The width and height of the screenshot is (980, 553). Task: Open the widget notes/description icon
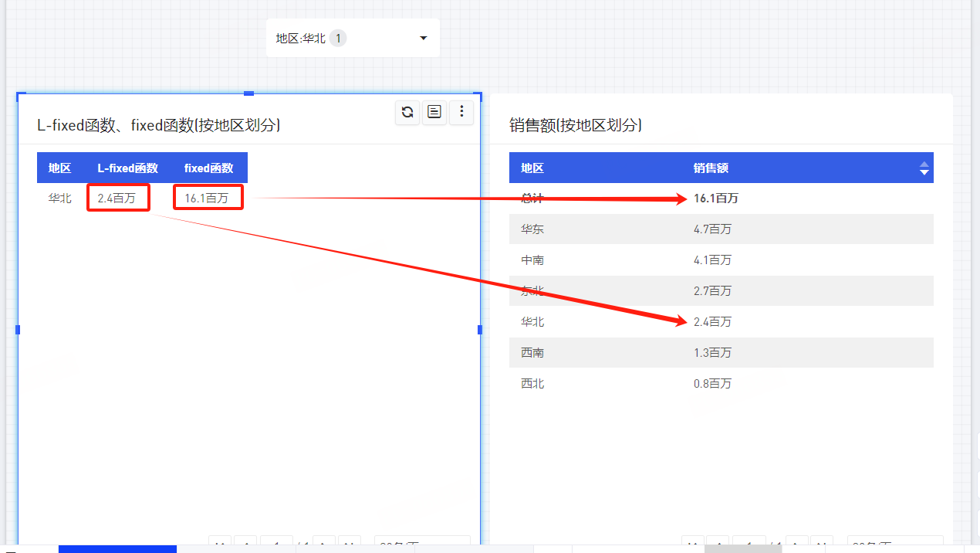point(434,112)
